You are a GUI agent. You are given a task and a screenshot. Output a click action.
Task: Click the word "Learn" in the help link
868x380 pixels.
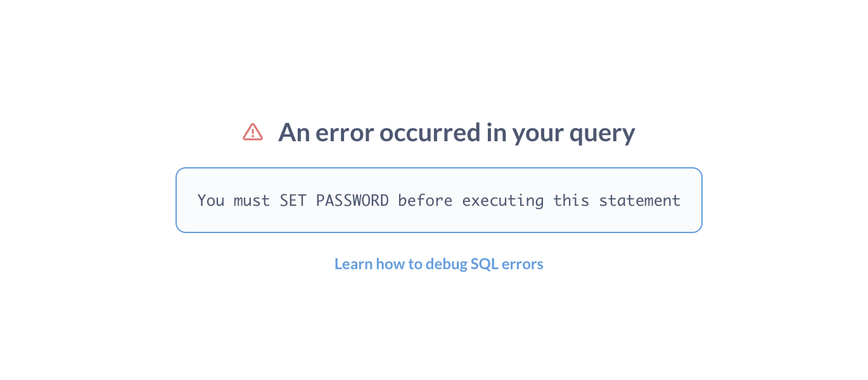(x=354, y=263)
